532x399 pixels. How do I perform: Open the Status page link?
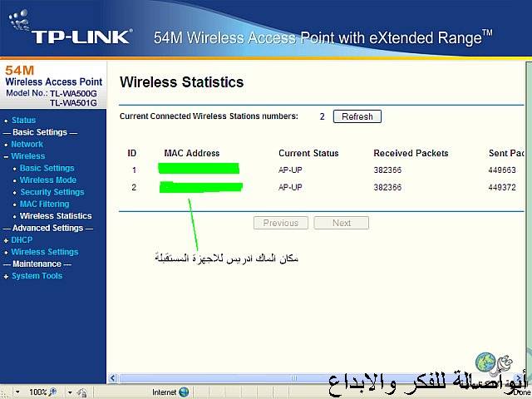click(x=23, y=120)
